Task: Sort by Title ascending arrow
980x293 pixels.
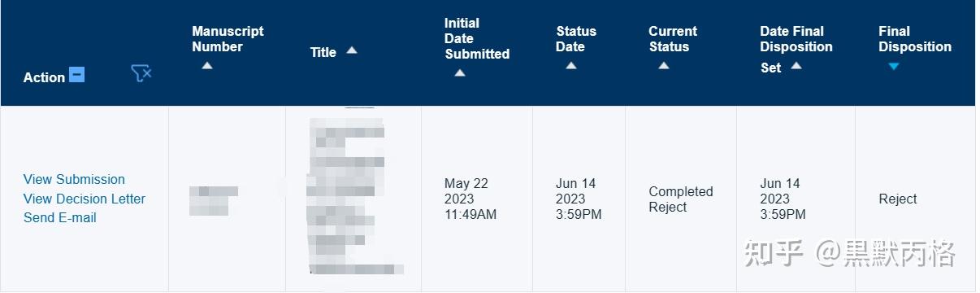Action: [x=351, y=50]
